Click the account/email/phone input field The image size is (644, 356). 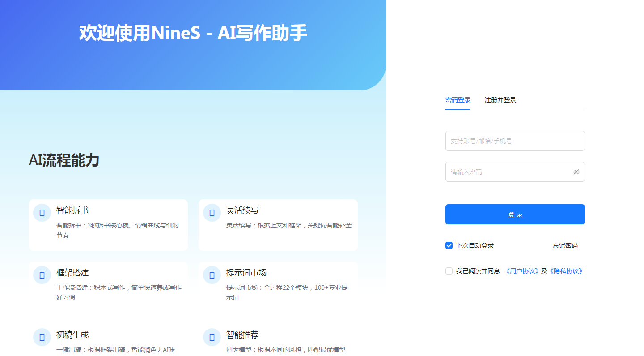tap(515, 141)
